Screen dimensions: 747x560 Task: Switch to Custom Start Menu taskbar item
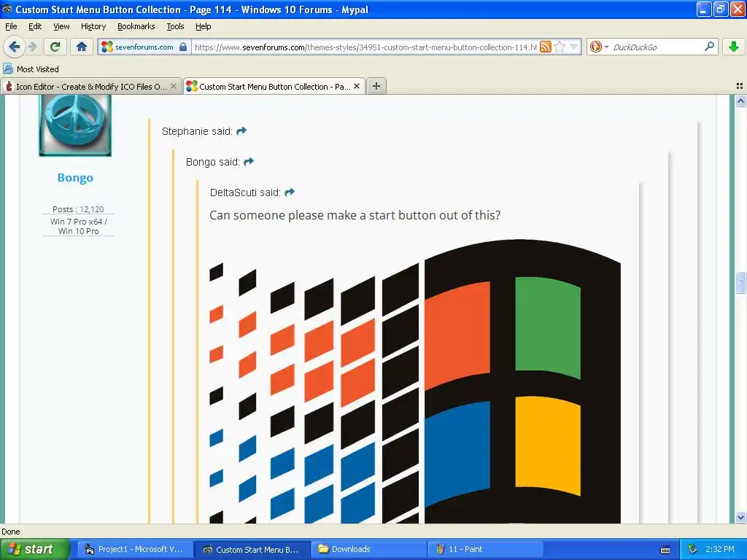252,549
